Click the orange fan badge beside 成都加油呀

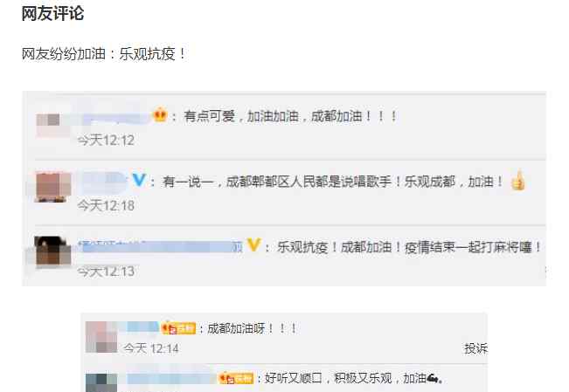pos(178,328)
